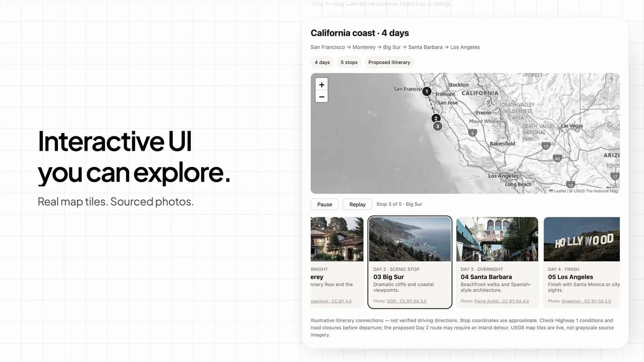Select the 04 Santa Barbara card title
The width and height of the screenshot is (644, 362).
point(486,277)
